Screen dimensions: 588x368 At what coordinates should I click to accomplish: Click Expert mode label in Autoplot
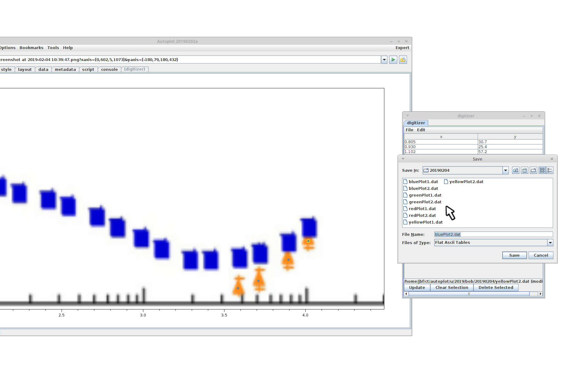(402, 48)
